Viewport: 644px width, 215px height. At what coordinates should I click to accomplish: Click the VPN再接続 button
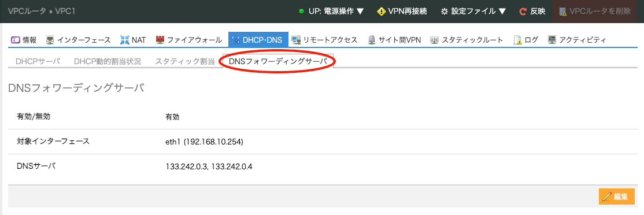(x=402, y=12)
